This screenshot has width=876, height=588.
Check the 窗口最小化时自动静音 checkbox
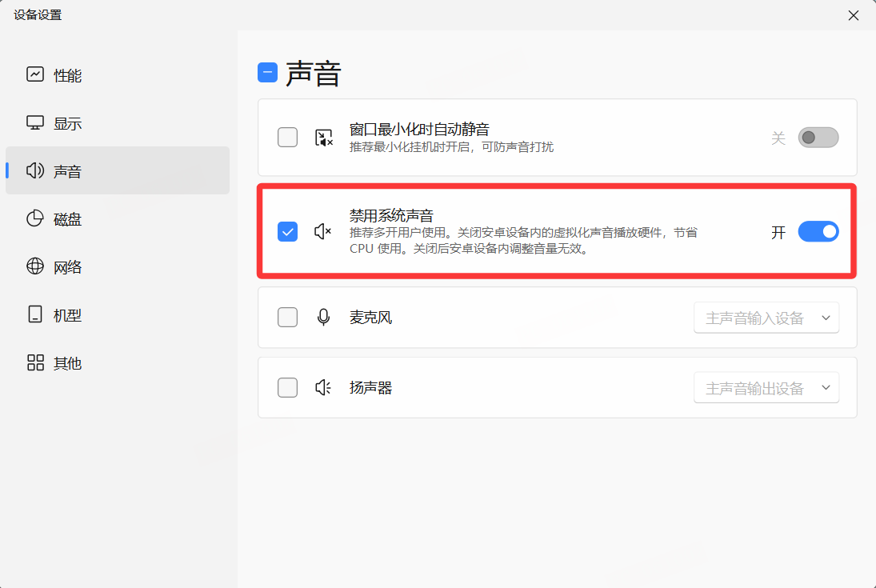(x=287, y=138)
